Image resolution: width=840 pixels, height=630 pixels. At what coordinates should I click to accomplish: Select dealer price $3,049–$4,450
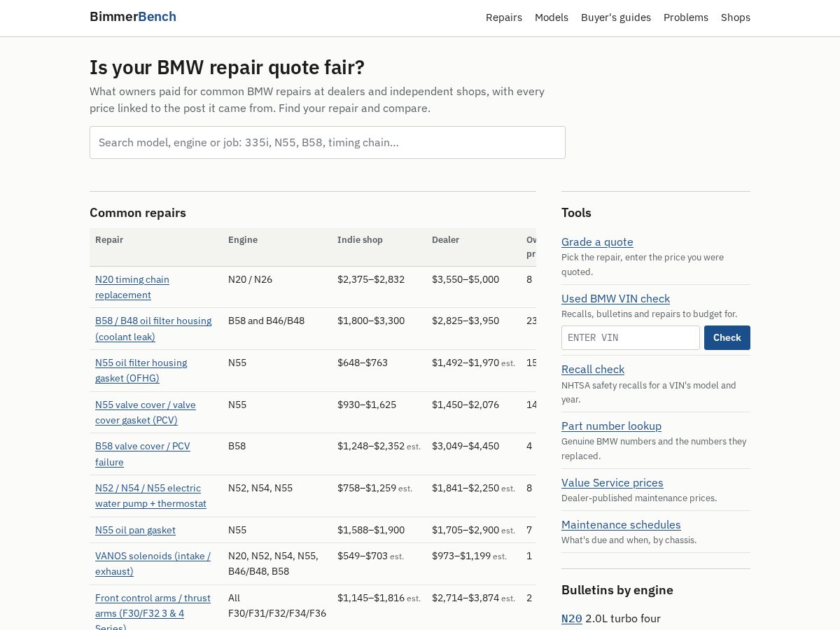(x=465, y=446)
